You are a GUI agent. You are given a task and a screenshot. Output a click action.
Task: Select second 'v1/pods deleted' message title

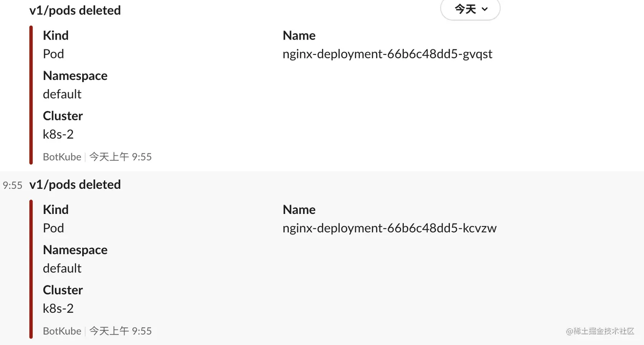tap(75, 185)
